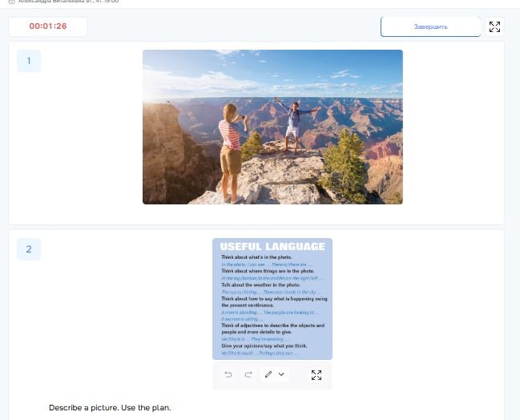Click the 'USEFUL LANGUAGE' heading
This screenshot has width=520, height=420.
click(x=272, y=247)
